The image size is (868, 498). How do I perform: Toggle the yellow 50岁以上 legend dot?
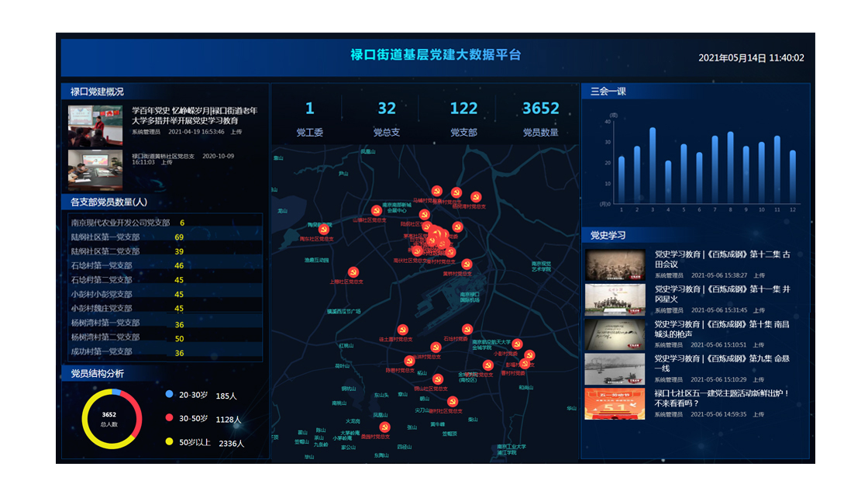pyautogui.click(x=169, y=442)
